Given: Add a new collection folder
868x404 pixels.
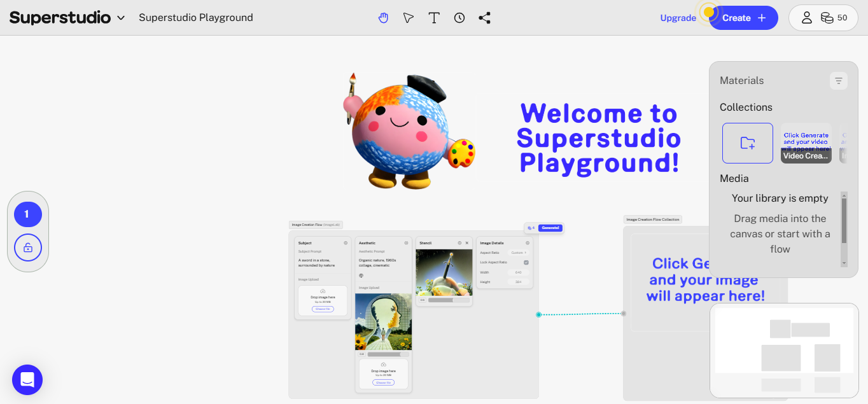Looking at the screenshot, I should [748, 143].
